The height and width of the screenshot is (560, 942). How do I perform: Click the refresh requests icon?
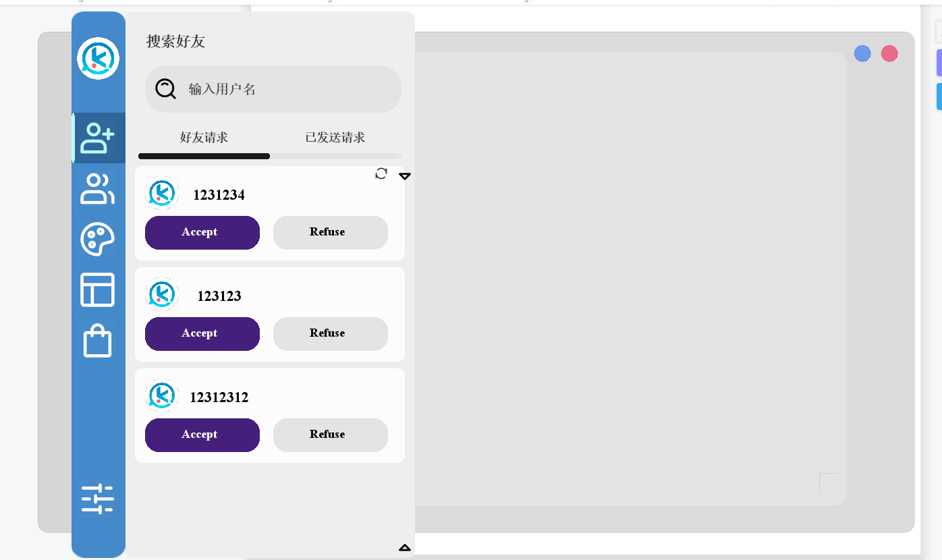click(x=381, y=173)
